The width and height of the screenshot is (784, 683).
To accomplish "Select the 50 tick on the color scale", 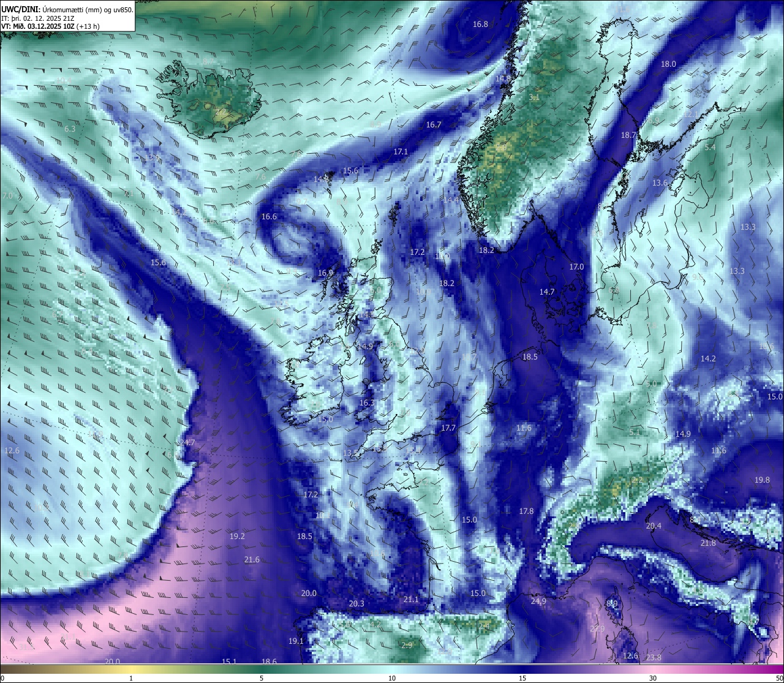I will (x=779, y=678).
